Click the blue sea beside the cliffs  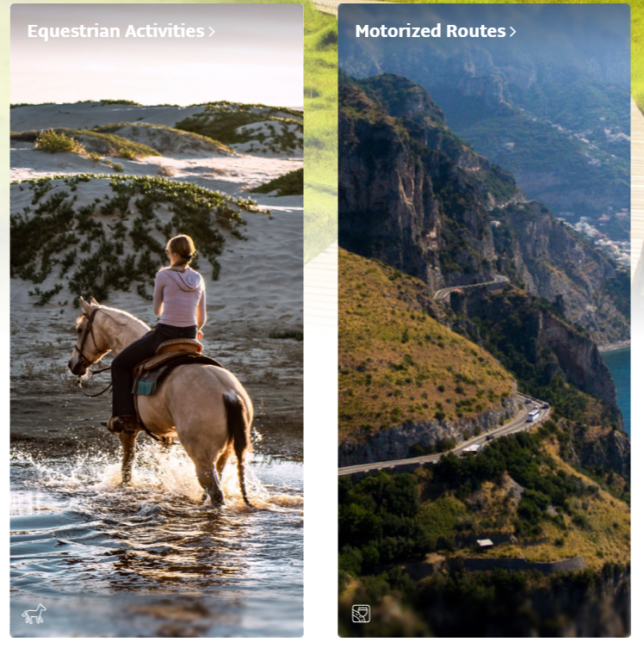(x=617, y=385)
